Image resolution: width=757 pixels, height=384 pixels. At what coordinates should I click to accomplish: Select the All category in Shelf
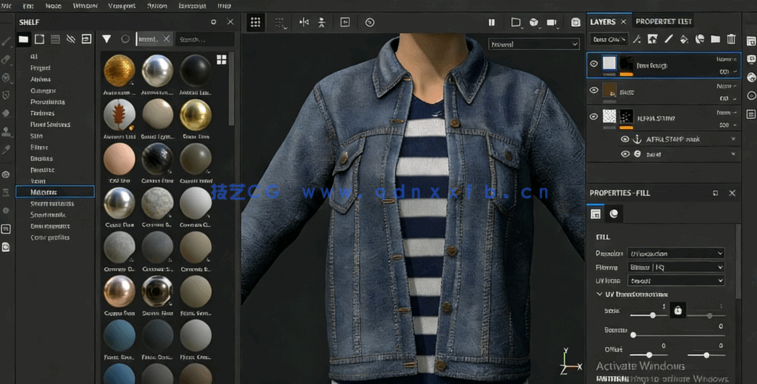tap(34, 57)
